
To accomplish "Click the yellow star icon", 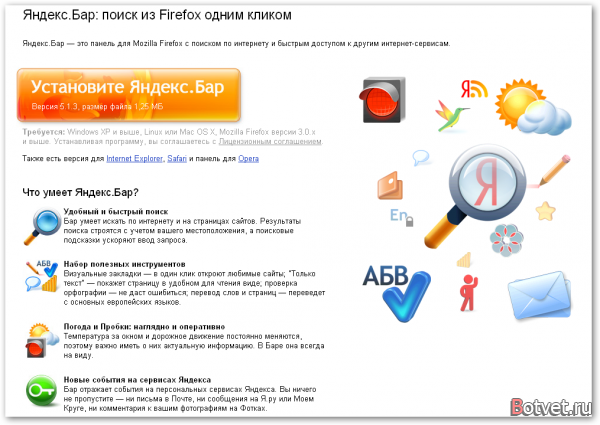I will 545,211.
